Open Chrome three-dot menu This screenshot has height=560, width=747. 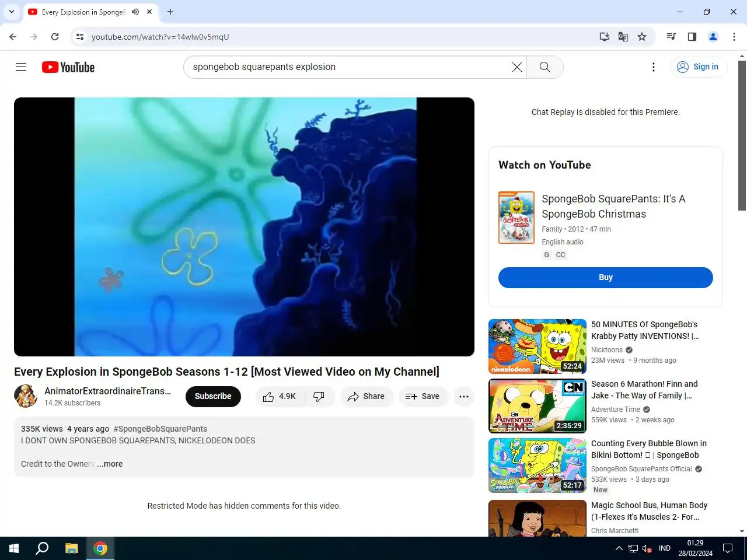734,37
